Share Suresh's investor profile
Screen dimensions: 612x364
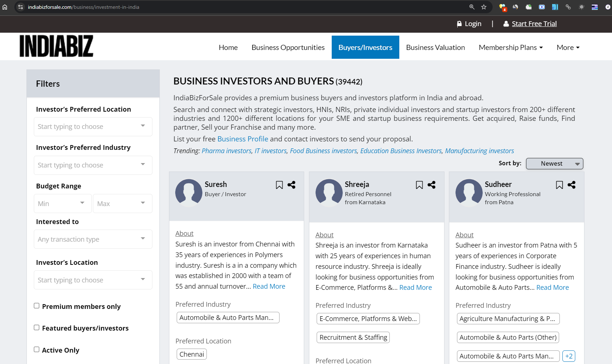pyautogui.click(x=291, y=185)
